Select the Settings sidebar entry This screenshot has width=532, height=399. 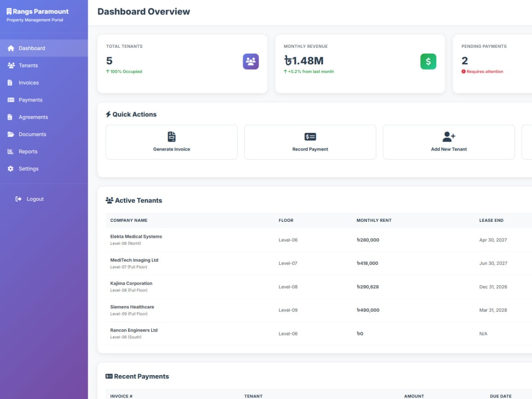coord(44,169)
